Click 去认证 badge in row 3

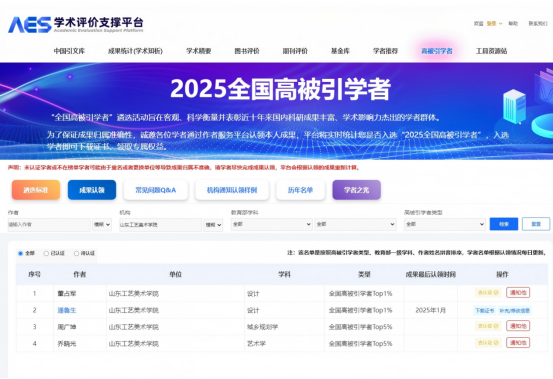(488, 326)
